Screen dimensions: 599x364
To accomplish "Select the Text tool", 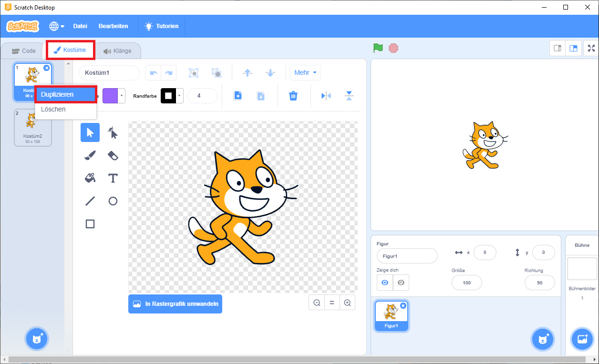I will point(113,178).
